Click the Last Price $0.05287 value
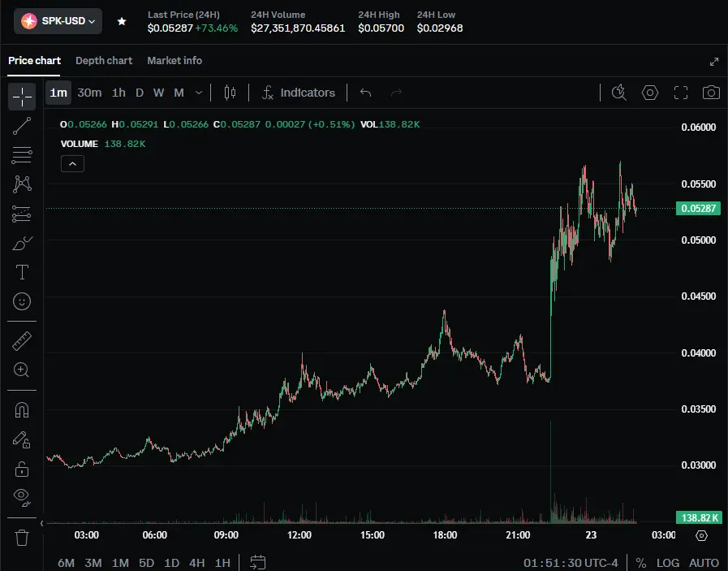 pos(170,28)
